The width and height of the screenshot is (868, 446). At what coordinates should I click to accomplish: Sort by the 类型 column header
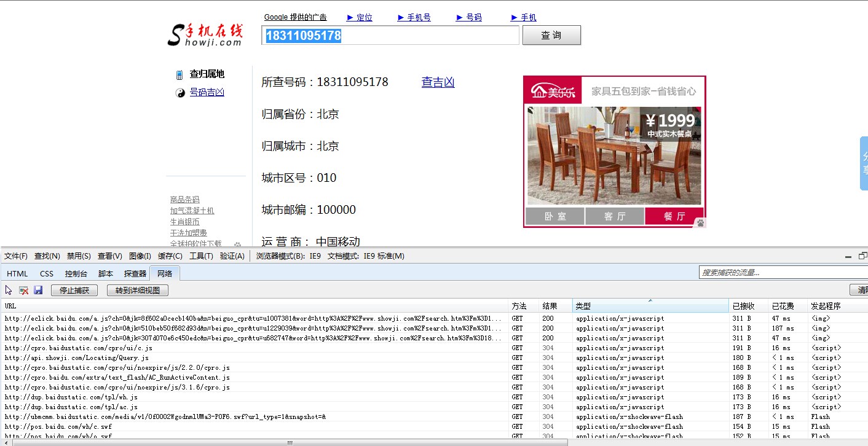(650, 306)
